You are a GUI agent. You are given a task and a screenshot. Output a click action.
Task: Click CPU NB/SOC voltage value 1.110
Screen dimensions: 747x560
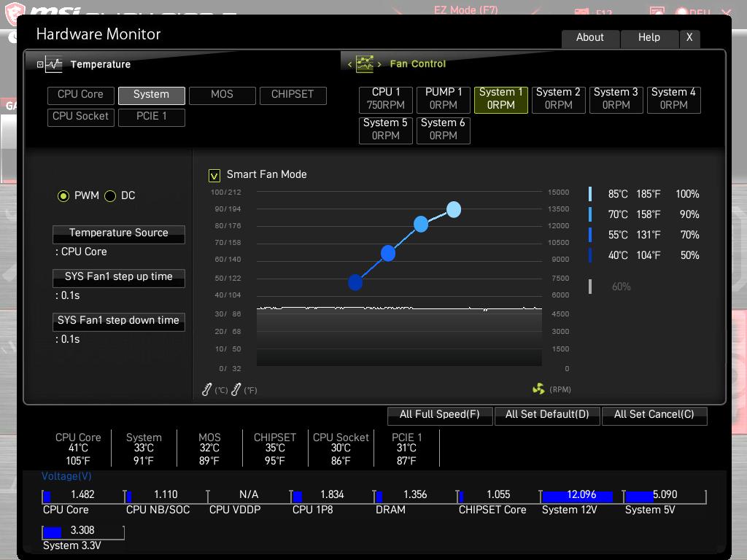(166, 495)
